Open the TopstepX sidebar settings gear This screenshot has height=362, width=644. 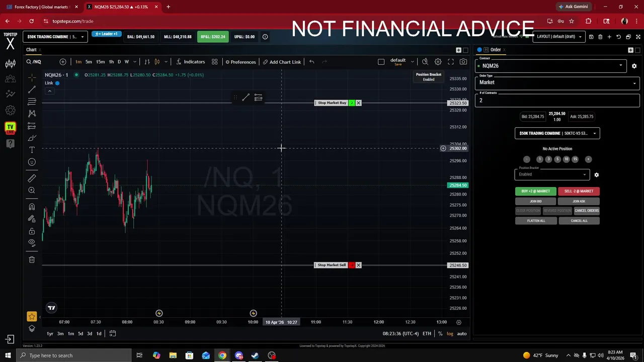[x=10, y=110]
